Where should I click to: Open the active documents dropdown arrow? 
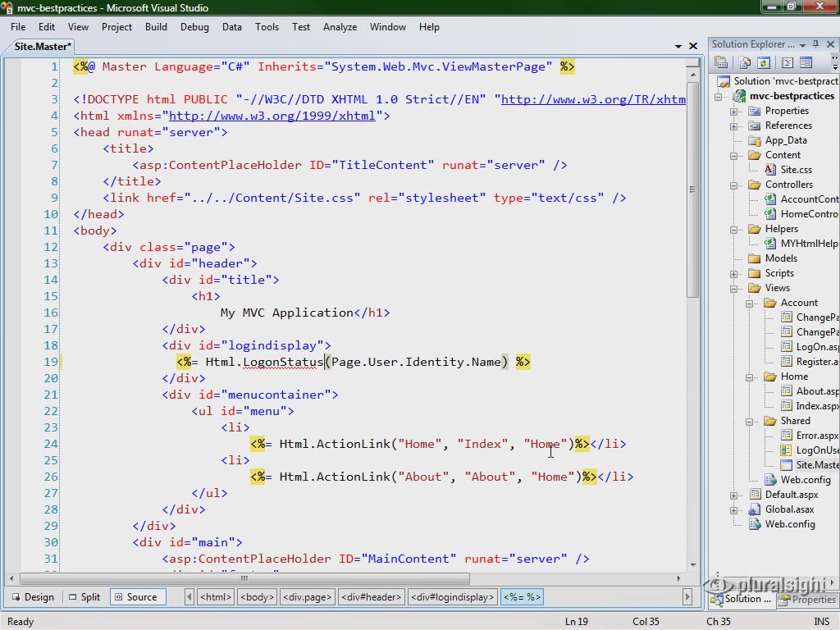(x=678, y=47)
